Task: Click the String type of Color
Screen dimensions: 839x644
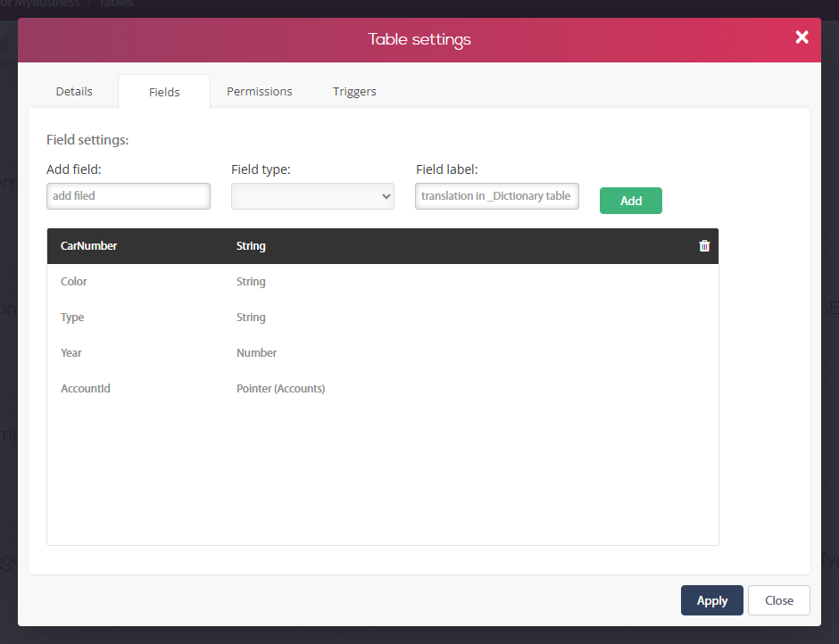Action: click(251, 281)
